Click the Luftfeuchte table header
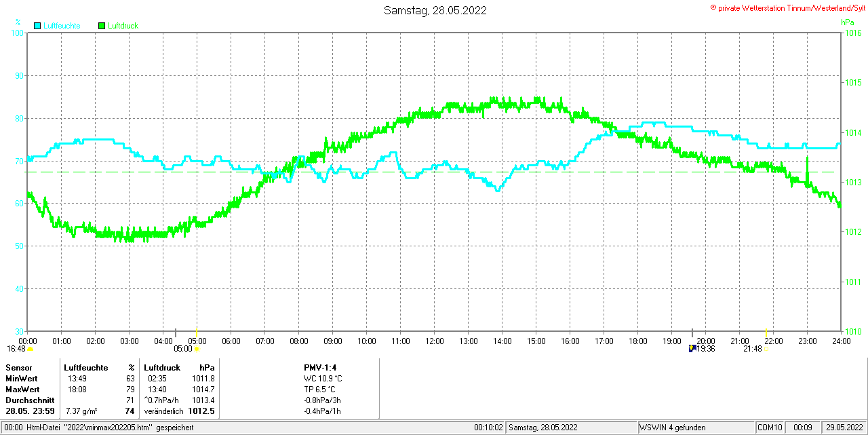The height and width of the screenshot is (435, 868). click(x=86, y=368)
